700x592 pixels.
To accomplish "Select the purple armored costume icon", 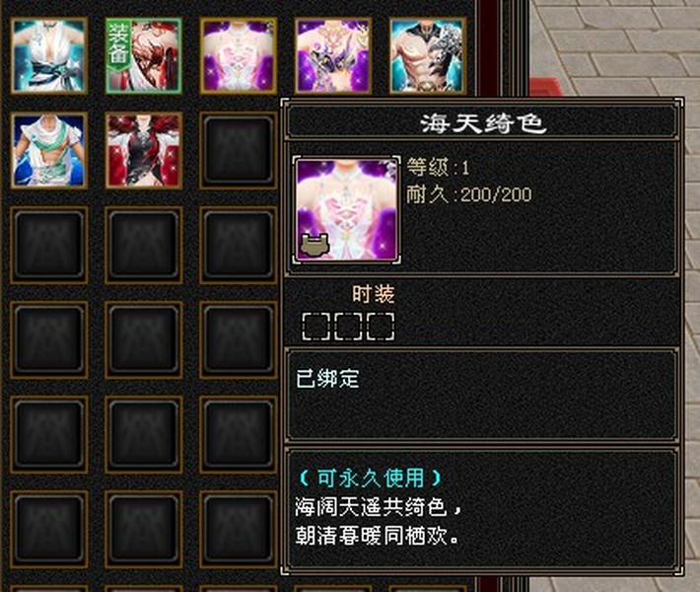I will 333,55.
